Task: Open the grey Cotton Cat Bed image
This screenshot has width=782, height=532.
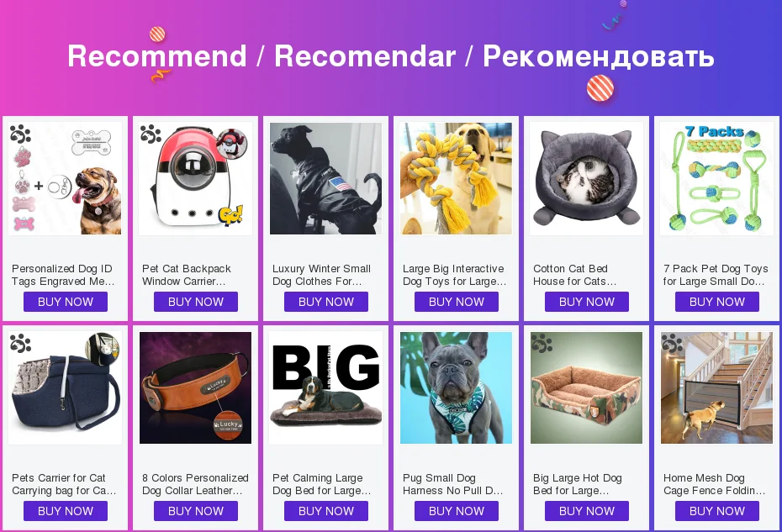Action: [587, 178]
